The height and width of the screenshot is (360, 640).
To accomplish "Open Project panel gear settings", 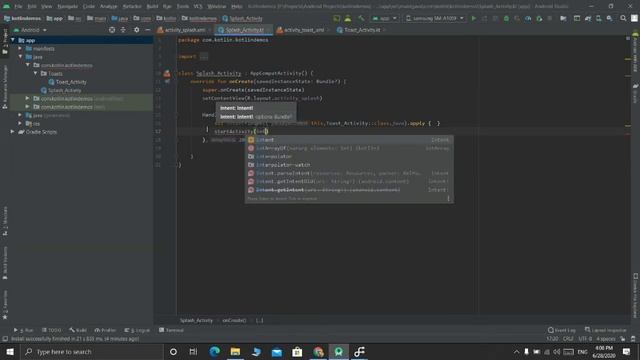I will [x=136, y=30].
